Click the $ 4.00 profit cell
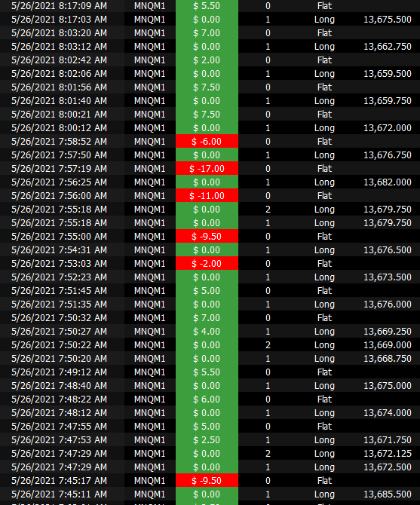The height and width of the screenshot is (505, 420). tap(207, 332)
